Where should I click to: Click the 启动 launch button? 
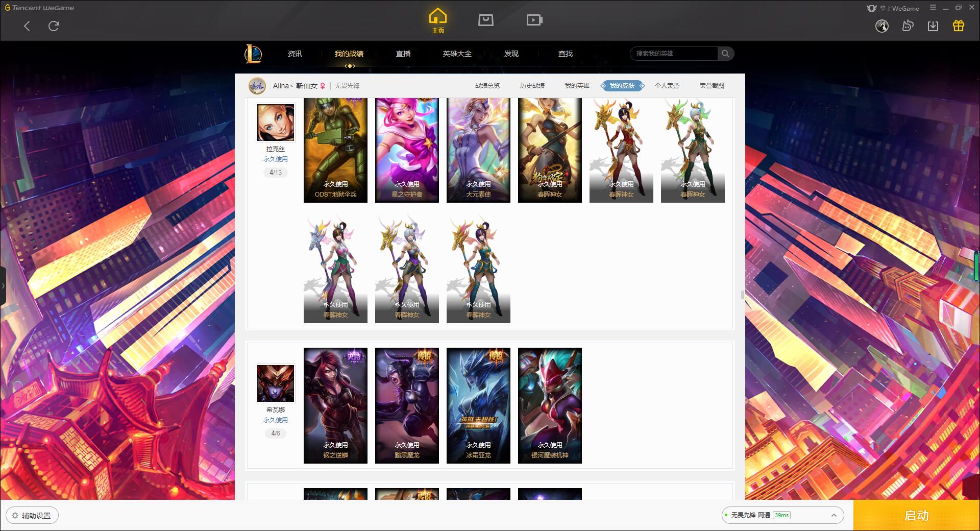(916, 515)
